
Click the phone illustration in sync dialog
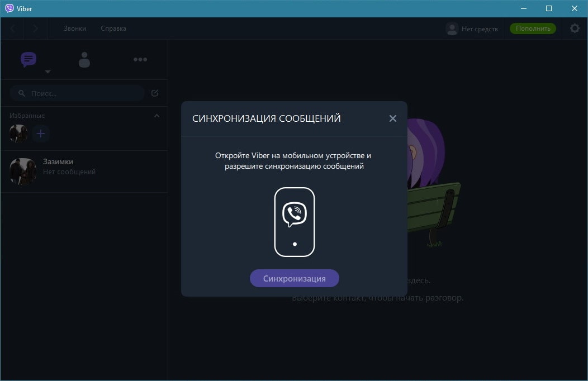pyautogui.click(x=294, y=222)
